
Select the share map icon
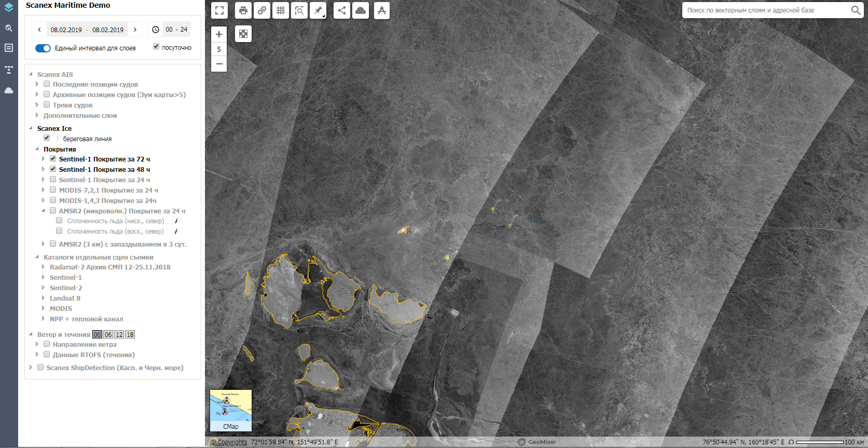342,10
